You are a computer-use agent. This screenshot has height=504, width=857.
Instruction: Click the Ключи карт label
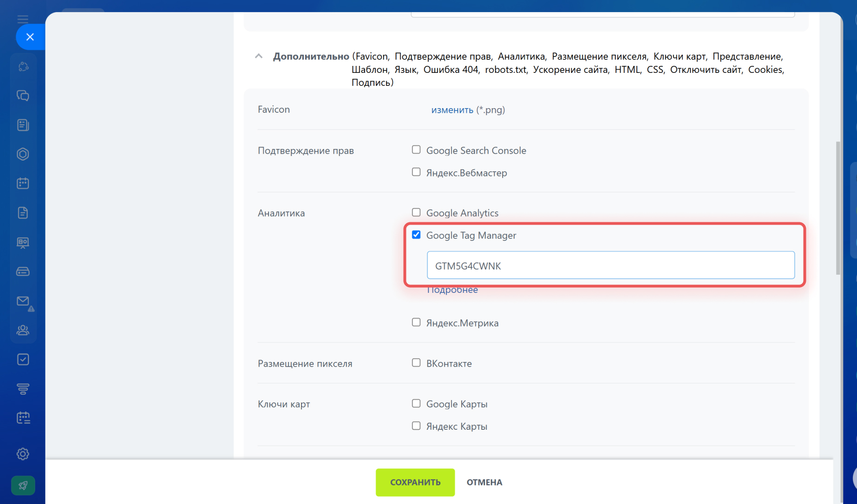[284, 404]
